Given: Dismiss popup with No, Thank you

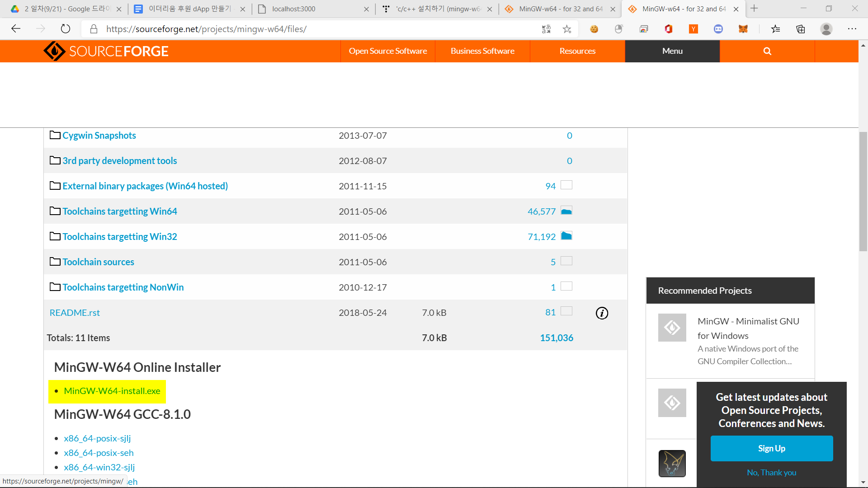Looking at the screenshot, I should pos(771,472).
